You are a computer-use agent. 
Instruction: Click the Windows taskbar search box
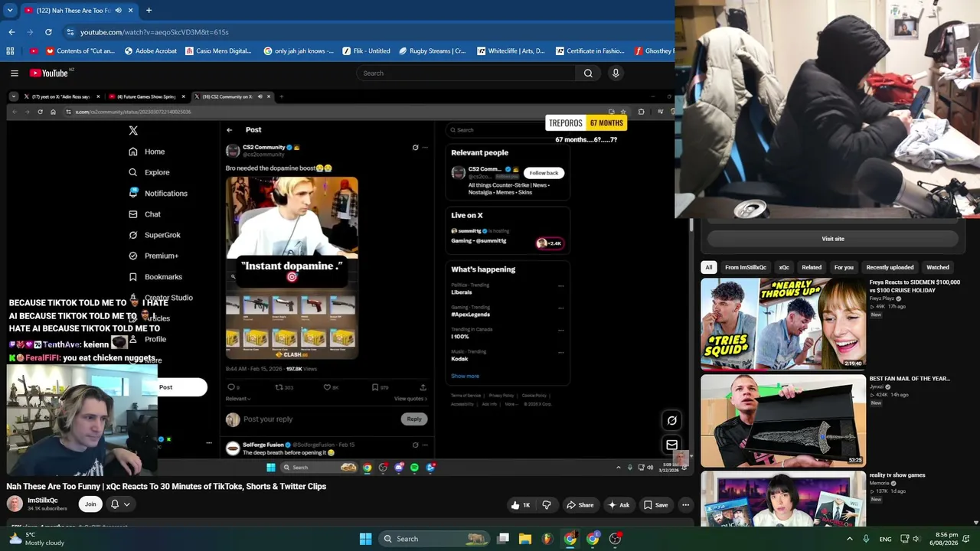pos(434,539)
